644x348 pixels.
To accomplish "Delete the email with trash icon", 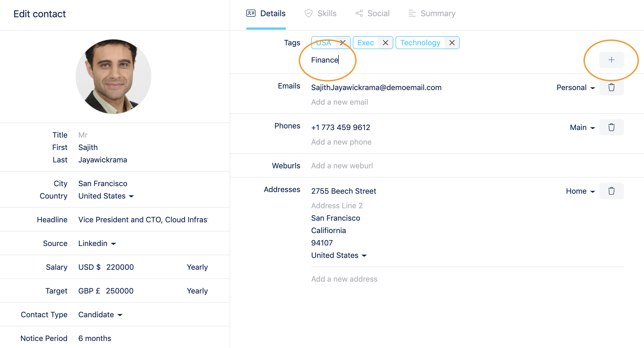I will click(x=611, y=87).
